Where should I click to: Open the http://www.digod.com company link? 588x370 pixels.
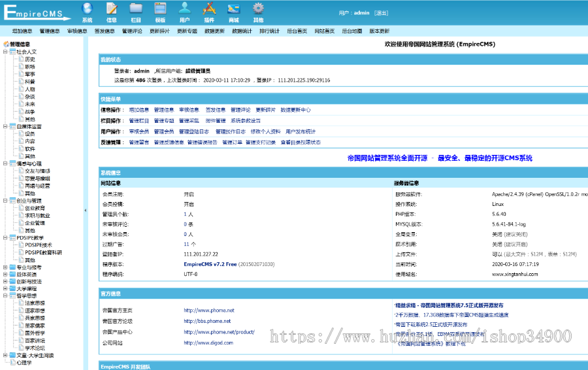click(x=208, y=343)
